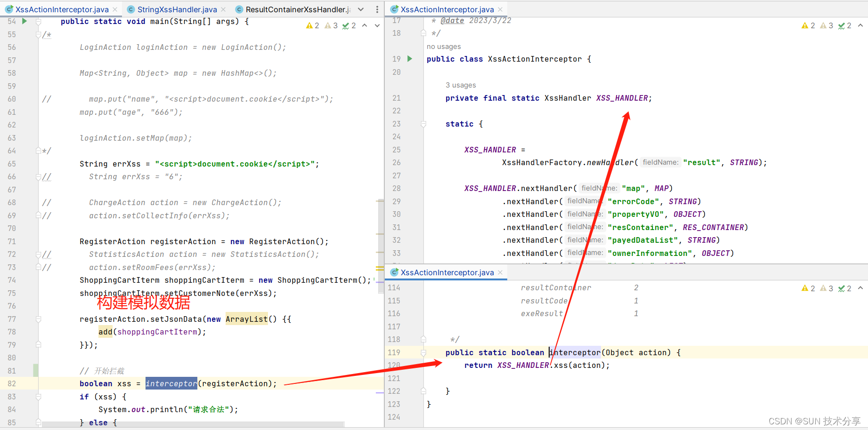Click the left editor horizontal scrollbar

pos(193,424)
